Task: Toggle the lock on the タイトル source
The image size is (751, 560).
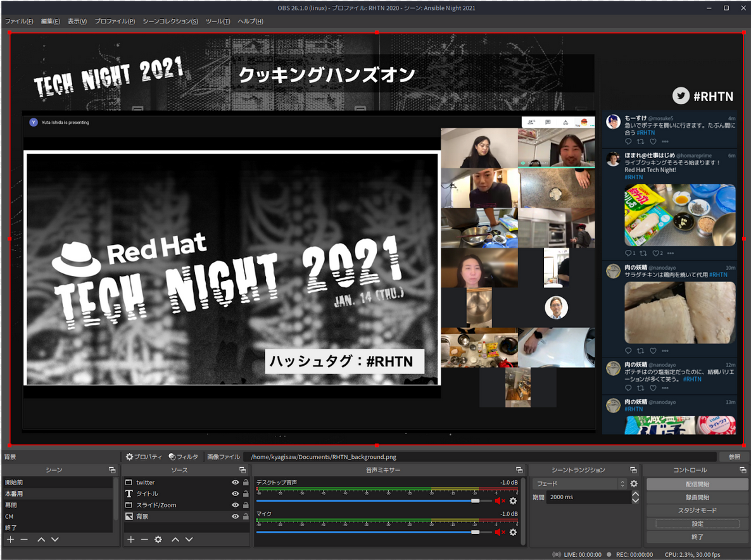Action: (x=246, y=494)
